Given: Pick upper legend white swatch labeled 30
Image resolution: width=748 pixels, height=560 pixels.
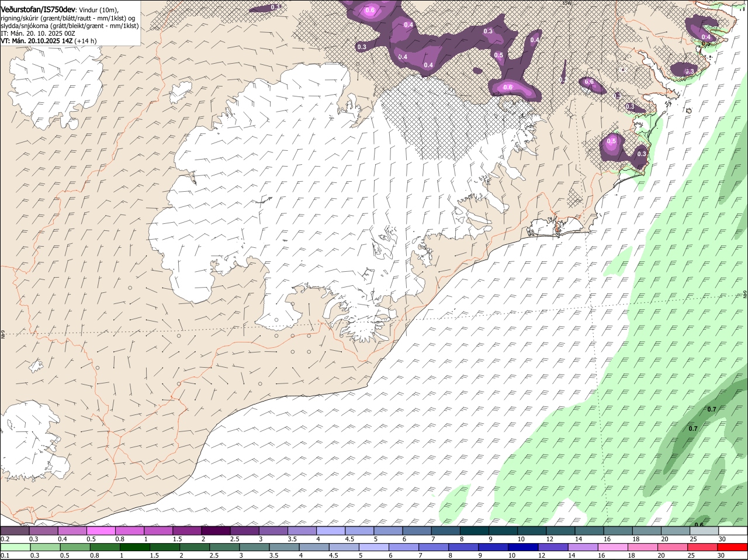Looking at the screenshot, I should 733,531.
